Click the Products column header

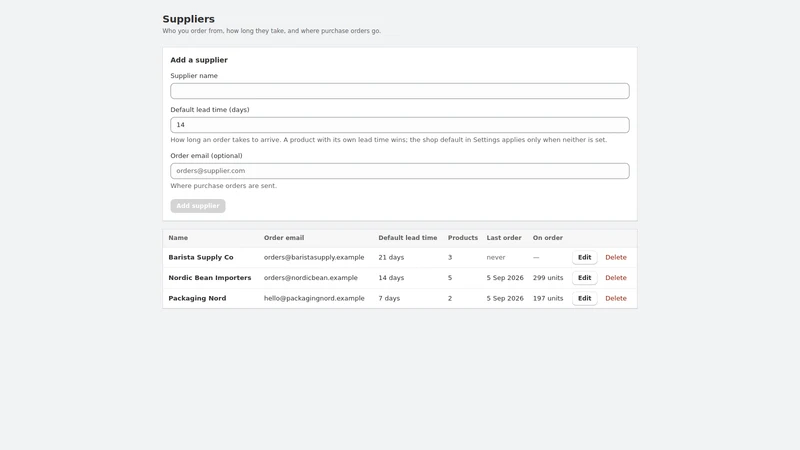click(463, 238)
